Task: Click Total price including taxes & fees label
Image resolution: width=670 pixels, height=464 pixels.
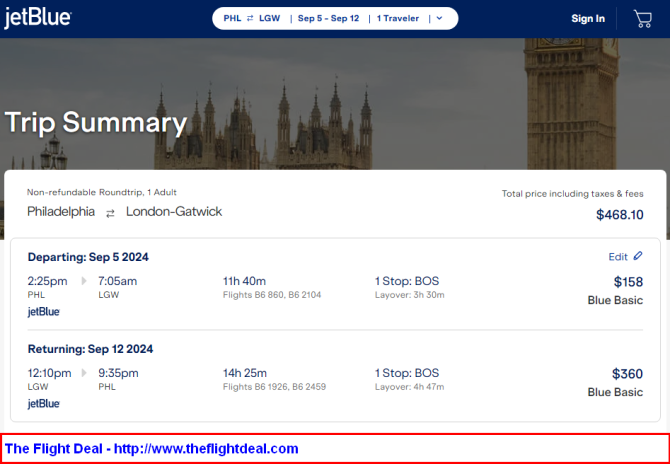Action: click(x=573, y=194)
